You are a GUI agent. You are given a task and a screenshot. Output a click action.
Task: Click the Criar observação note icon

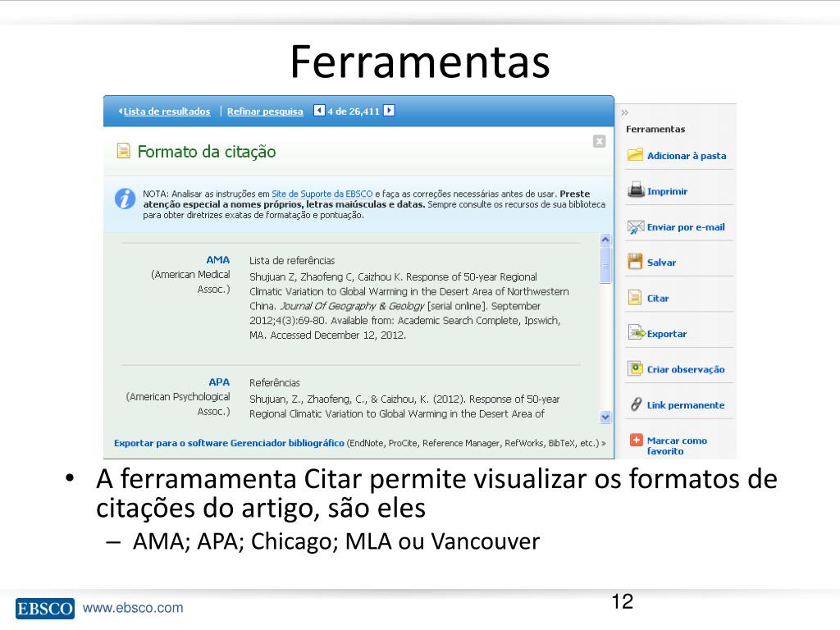636,368
